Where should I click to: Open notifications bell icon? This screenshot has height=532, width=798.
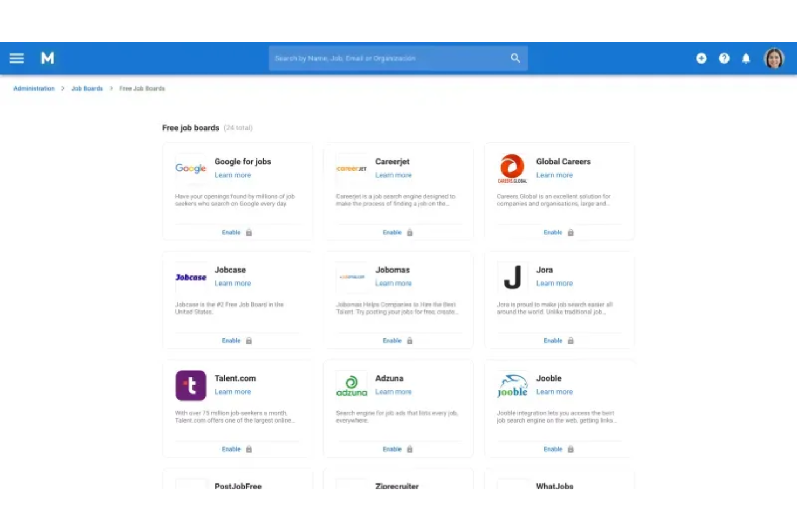click(x=746, y=58)
